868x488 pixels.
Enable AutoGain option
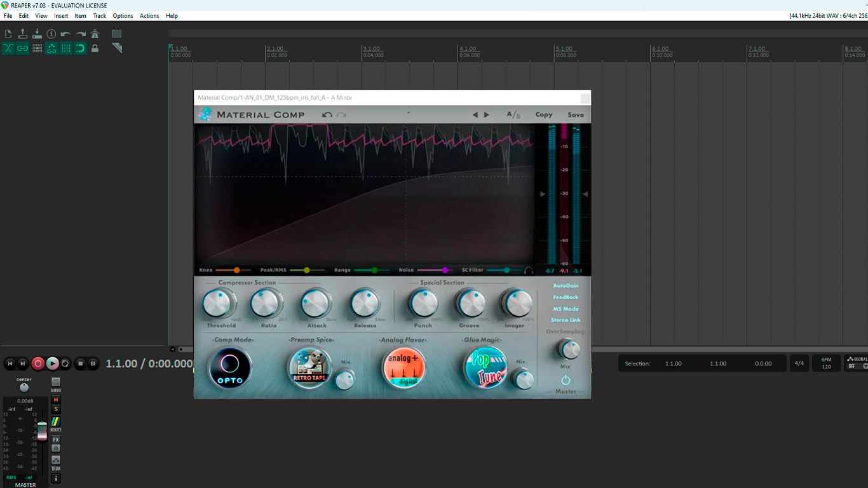566,286
